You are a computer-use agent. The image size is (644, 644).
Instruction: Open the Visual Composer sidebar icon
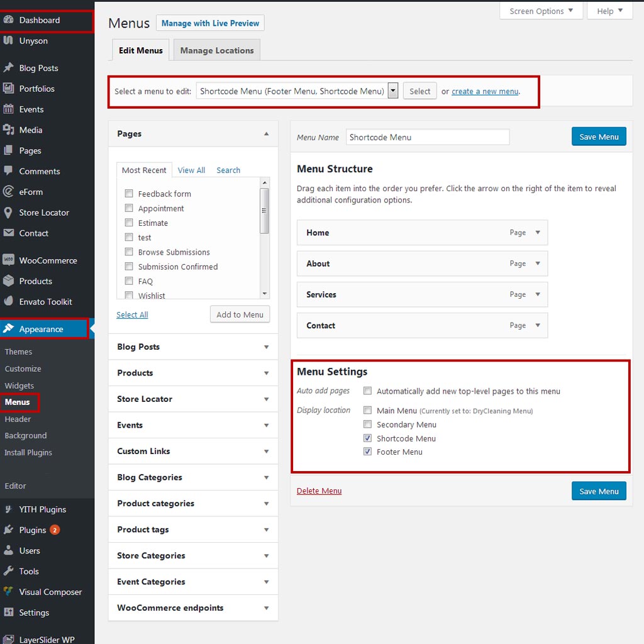[9, 592]
